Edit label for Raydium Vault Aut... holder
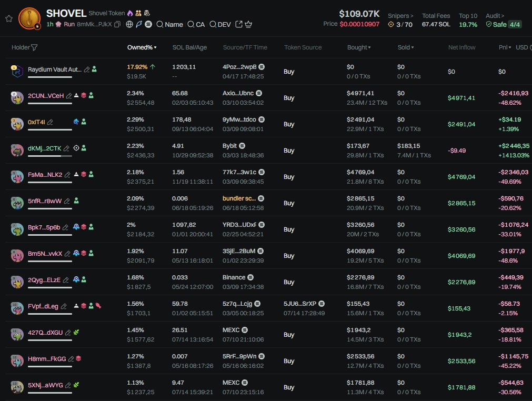The width and height of the screenshot is (532, 401). point(87,69)
